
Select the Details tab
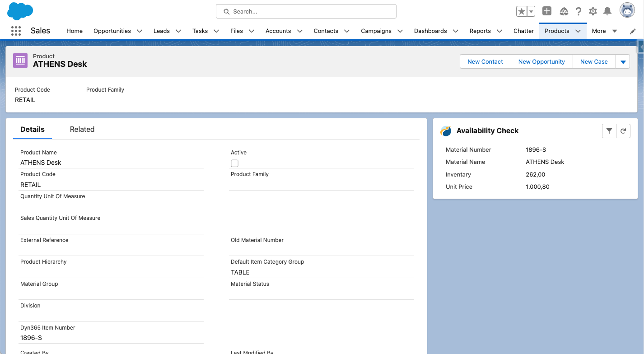(33, 130)
